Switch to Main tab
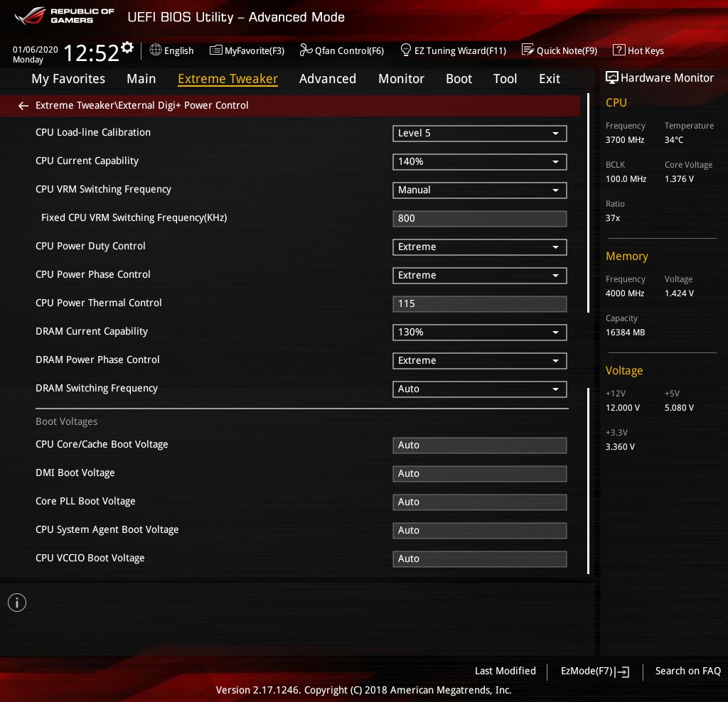Viewport: 728px width, 702px height. click(141, 79)
